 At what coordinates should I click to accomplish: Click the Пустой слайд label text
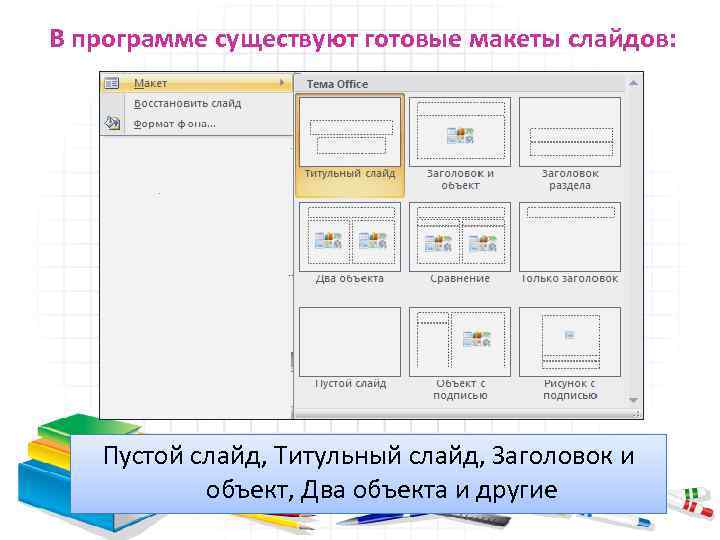tap(350, 383)
